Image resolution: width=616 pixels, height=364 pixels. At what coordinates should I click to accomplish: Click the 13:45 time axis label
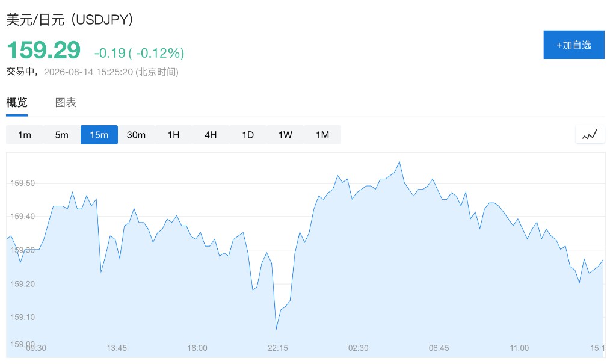pos(117,348)
